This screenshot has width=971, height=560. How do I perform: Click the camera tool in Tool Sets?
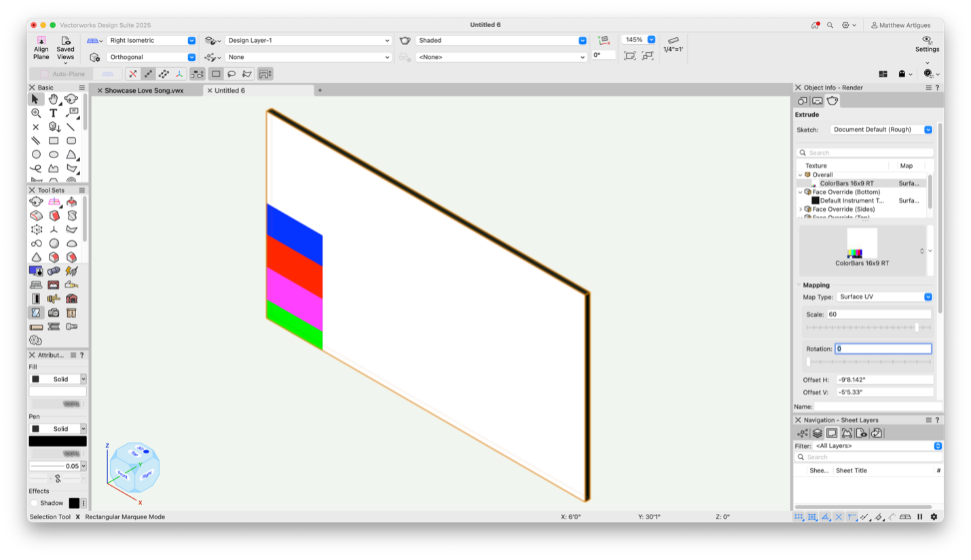pyautogui.click(x=54, y=313)
